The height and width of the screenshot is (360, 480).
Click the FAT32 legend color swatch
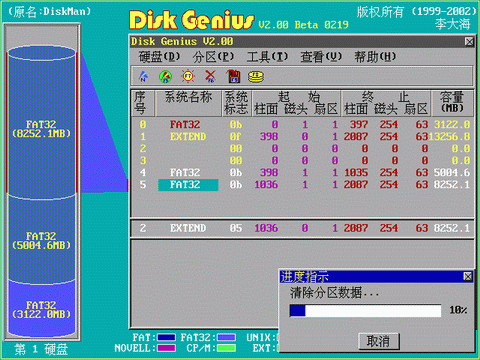coord(226,338)
